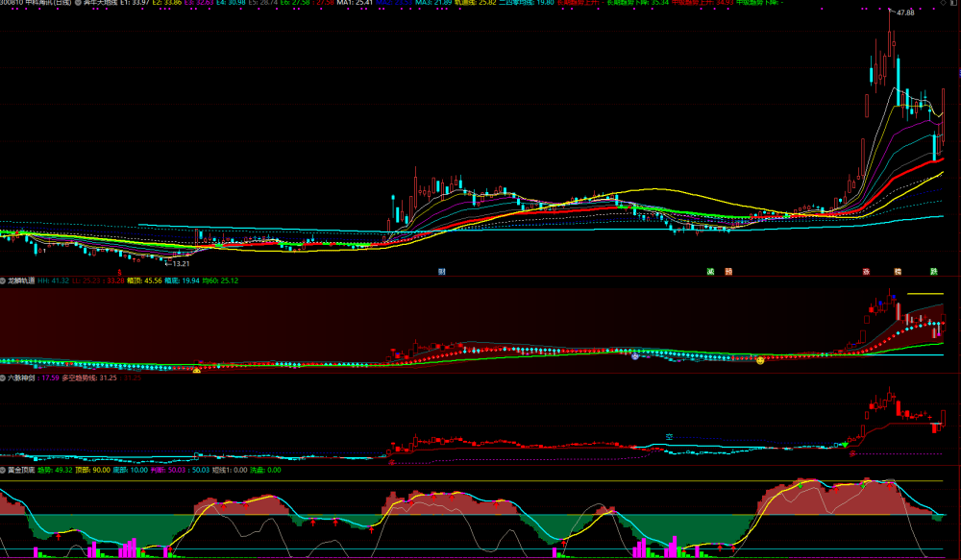The width and height of the screenshot is (961, 560).
Task: Click the E6: 27.58 value
Action: click(295, 3)
